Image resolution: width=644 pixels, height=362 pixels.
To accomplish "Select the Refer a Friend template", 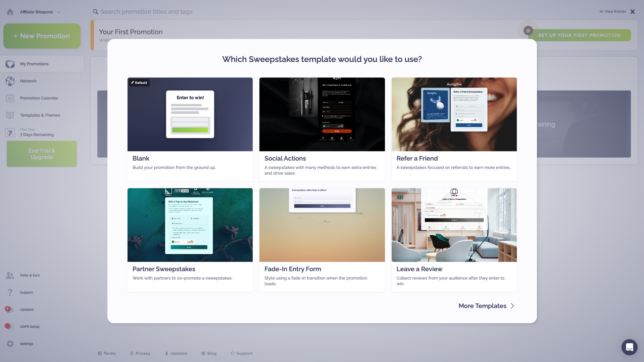I will [454, 129].
